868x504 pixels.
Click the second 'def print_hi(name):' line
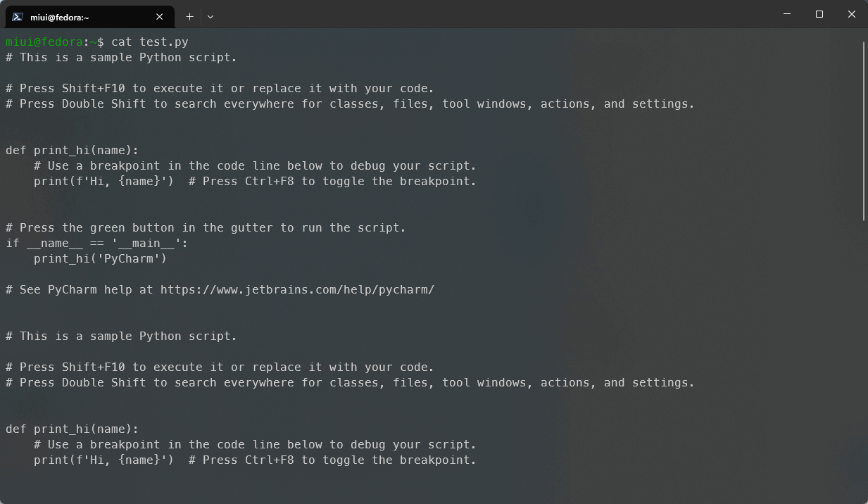(x=72, y=429)
